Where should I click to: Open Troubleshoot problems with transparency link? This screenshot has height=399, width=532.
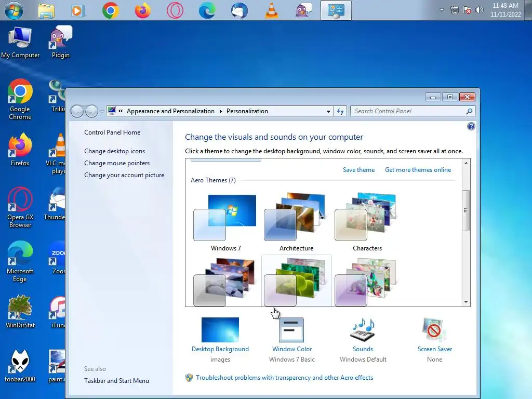284,378
